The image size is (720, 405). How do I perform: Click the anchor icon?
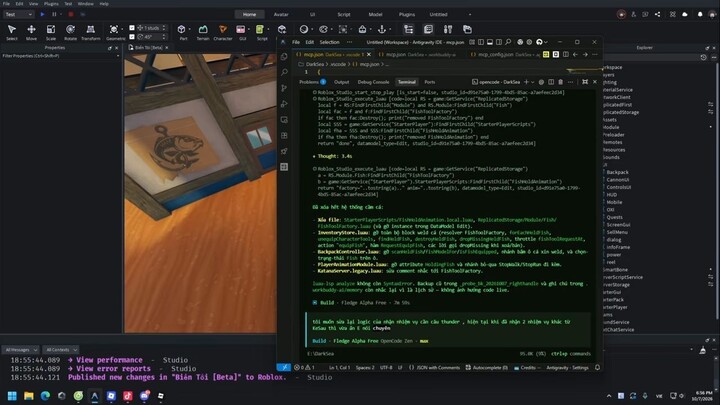[382, 29]
